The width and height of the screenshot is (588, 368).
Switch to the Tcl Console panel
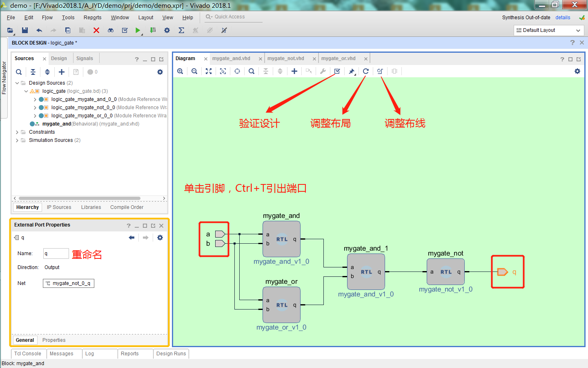pyautogui.click(x=28, y=353)
